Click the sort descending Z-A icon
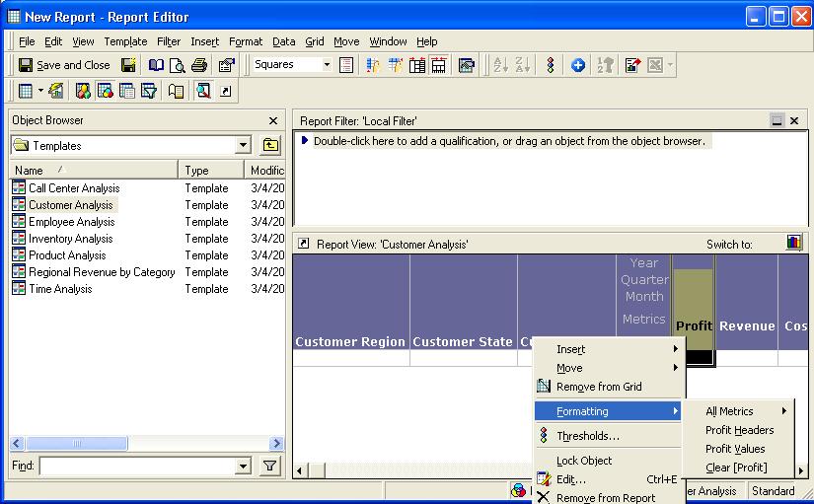This screenshot has height=504, width=814. point(523,65)
